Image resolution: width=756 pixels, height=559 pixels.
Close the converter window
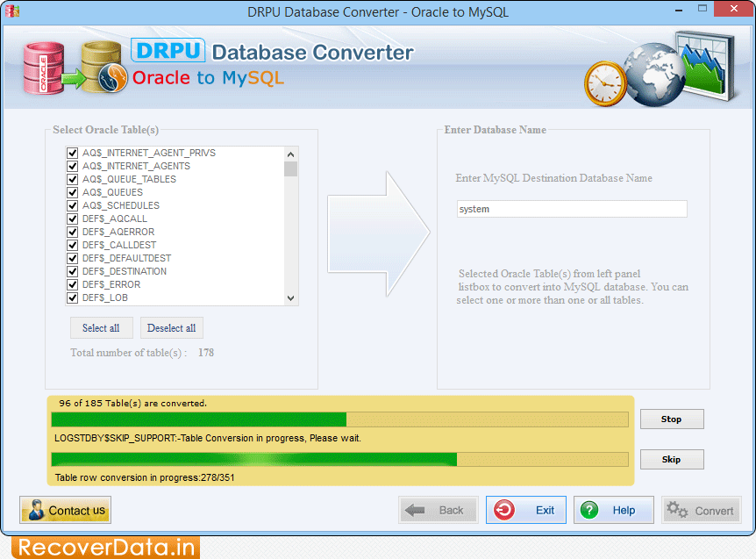point(734,8)
